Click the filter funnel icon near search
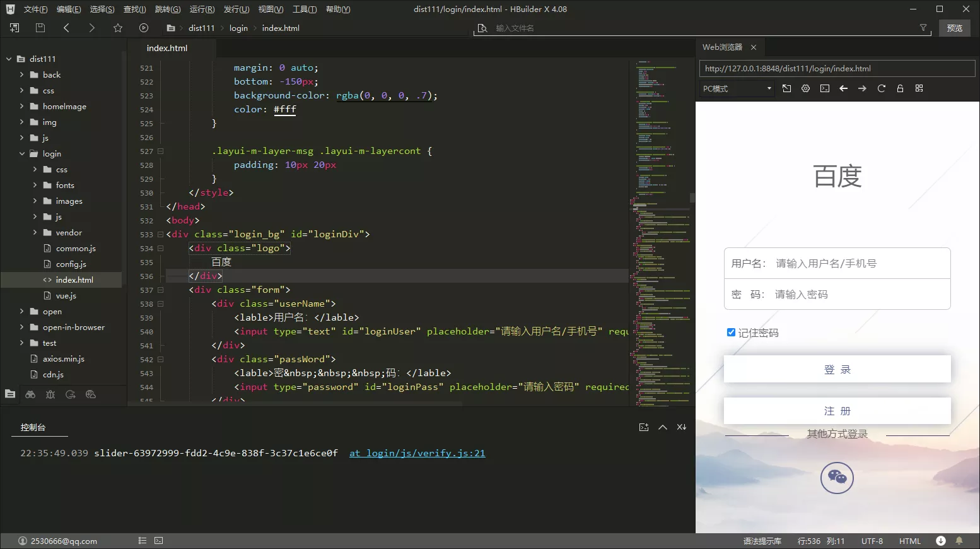The image size is (980, 549). 923,28
